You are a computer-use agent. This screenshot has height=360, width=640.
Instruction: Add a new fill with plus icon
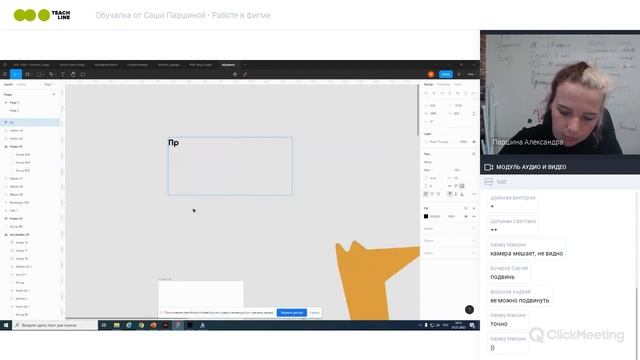(x=474, y=208)
